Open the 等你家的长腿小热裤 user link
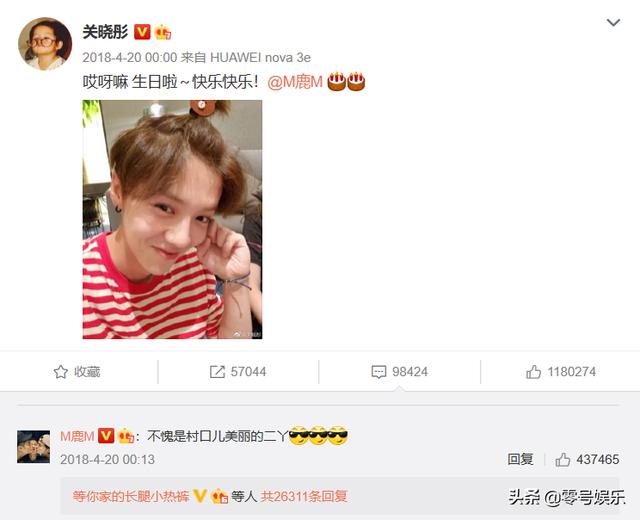 tap(131, 496)
